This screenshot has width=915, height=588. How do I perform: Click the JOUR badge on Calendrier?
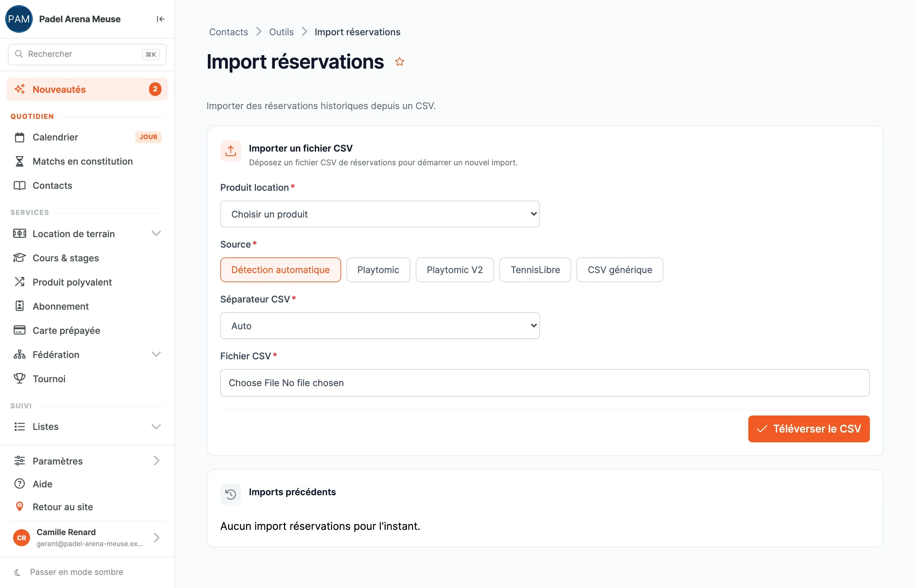148,137
